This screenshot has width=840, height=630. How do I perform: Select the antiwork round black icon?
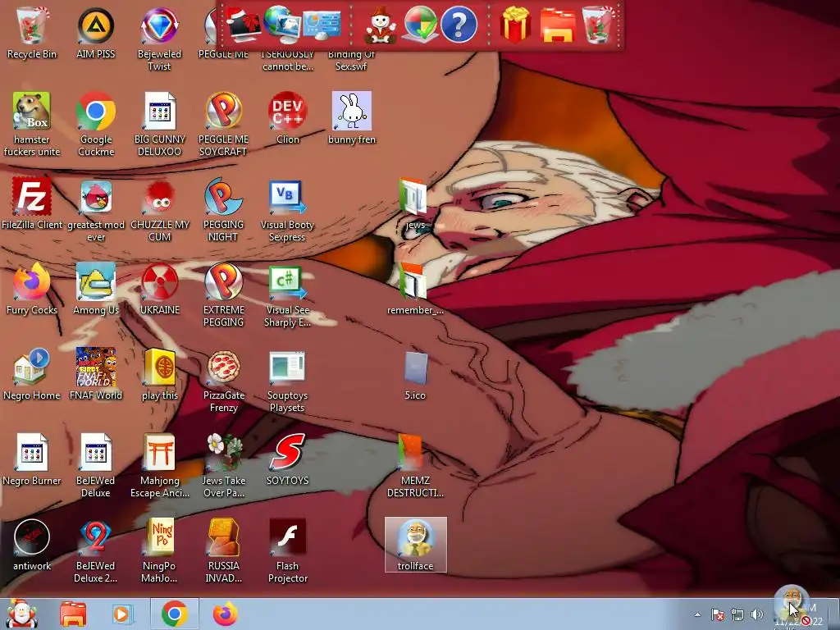point(32,546)
